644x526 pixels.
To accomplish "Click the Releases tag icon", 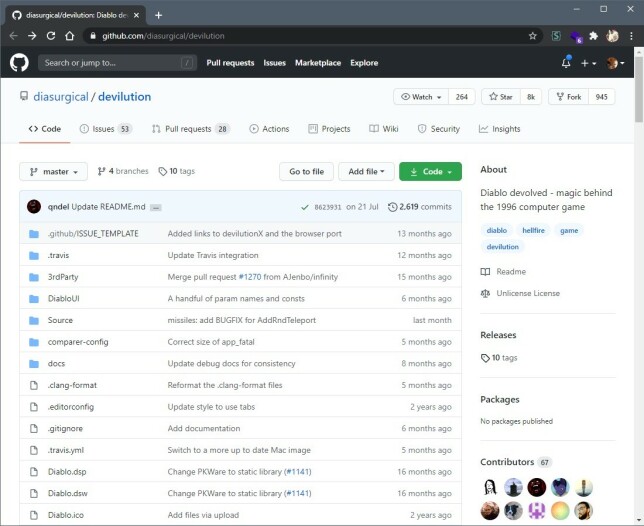I will [485, 358].
